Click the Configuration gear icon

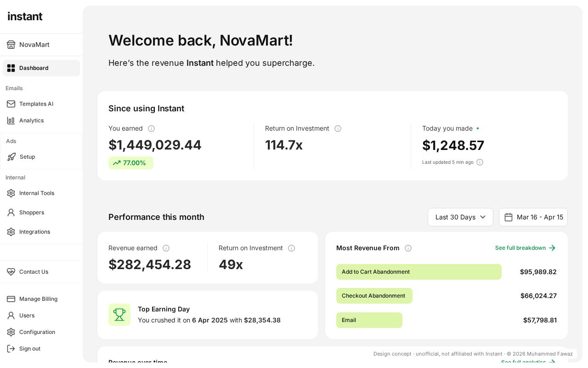pos(11,332)
